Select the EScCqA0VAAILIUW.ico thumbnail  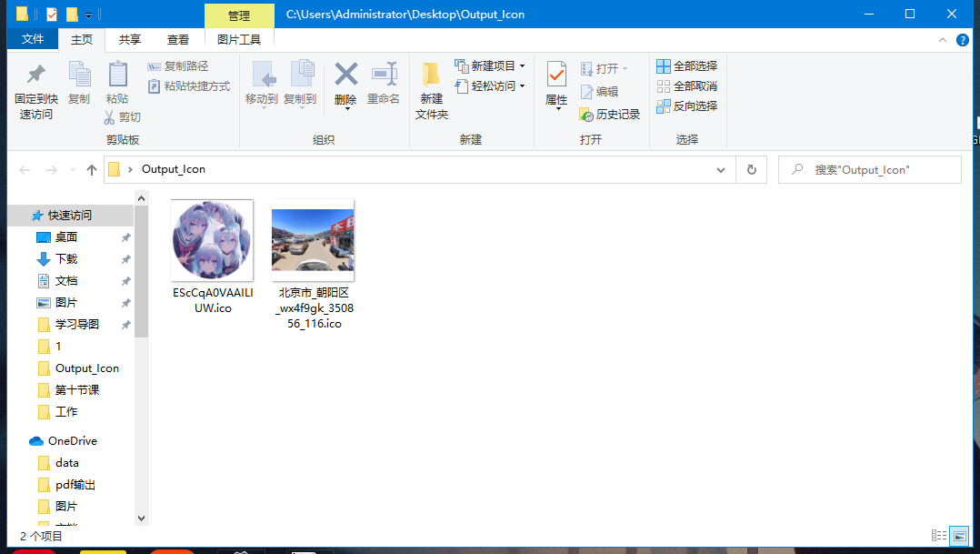pyautogui.click(x=212, y=240)
